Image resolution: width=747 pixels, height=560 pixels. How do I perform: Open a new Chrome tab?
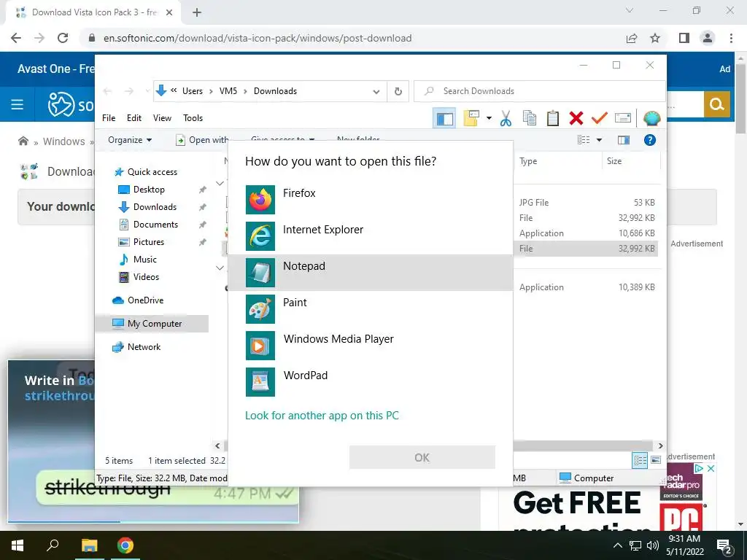click(197, 13)
